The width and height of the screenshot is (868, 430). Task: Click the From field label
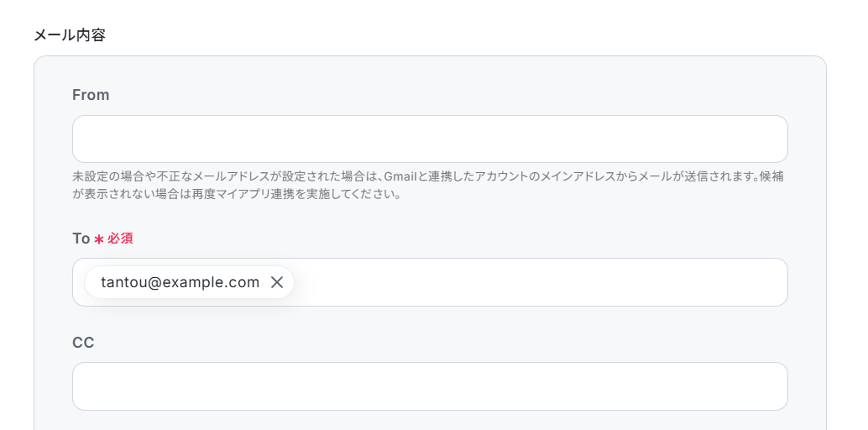(91, 95)
